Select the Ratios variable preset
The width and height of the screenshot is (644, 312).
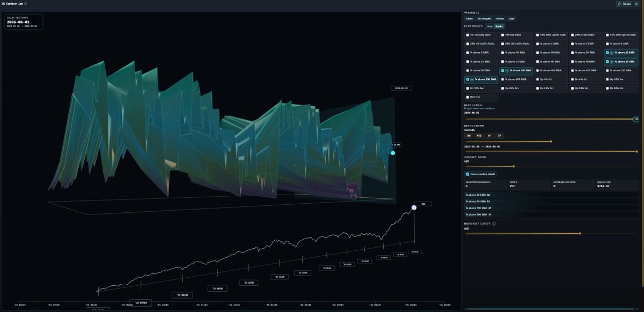[x=470, y=18]
